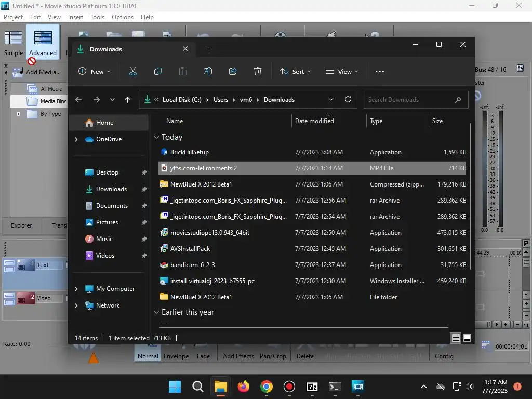Screen dimensions: 532x399
Task: Open a new File Explorer tab with plus
Action: (x=209, y=49)
